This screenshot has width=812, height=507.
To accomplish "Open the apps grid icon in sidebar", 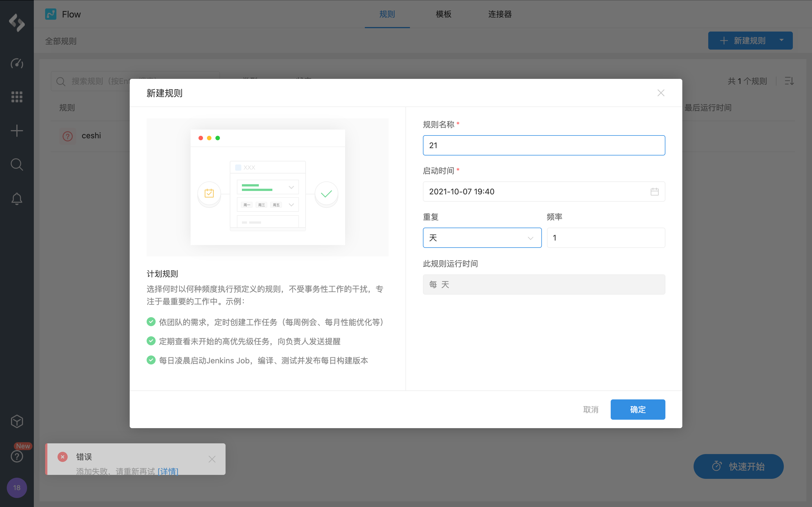I will point(17,97).
